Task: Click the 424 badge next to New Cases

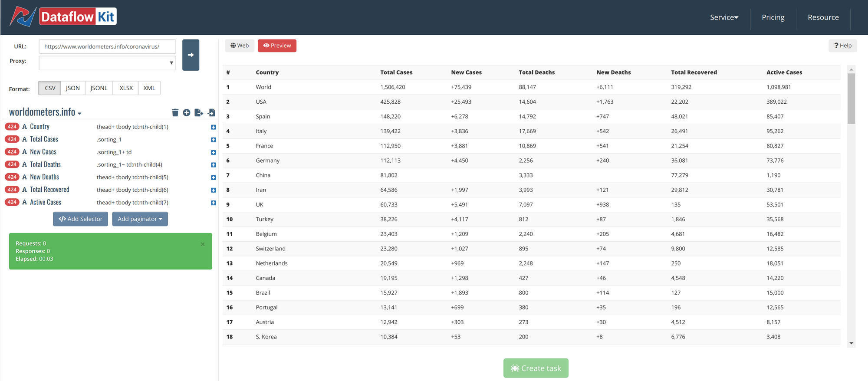Action: coord(12,152)
